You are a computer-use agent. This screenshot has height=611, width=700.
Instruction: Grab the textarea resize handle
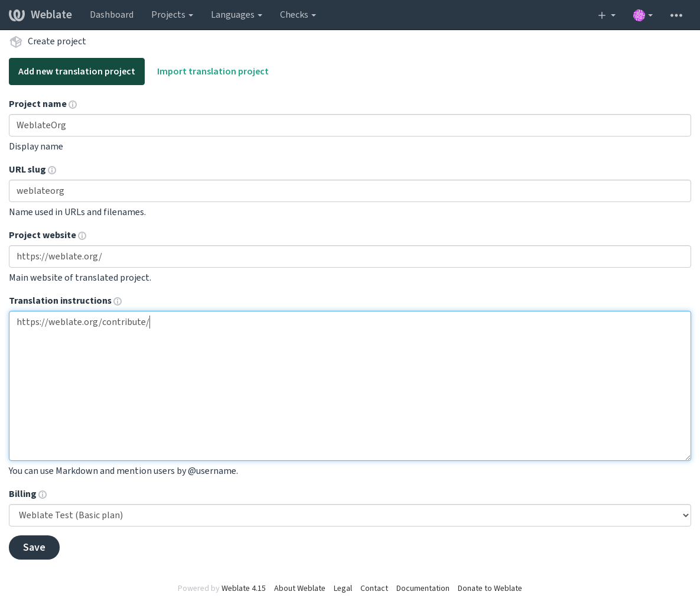[x=688, y=457]
